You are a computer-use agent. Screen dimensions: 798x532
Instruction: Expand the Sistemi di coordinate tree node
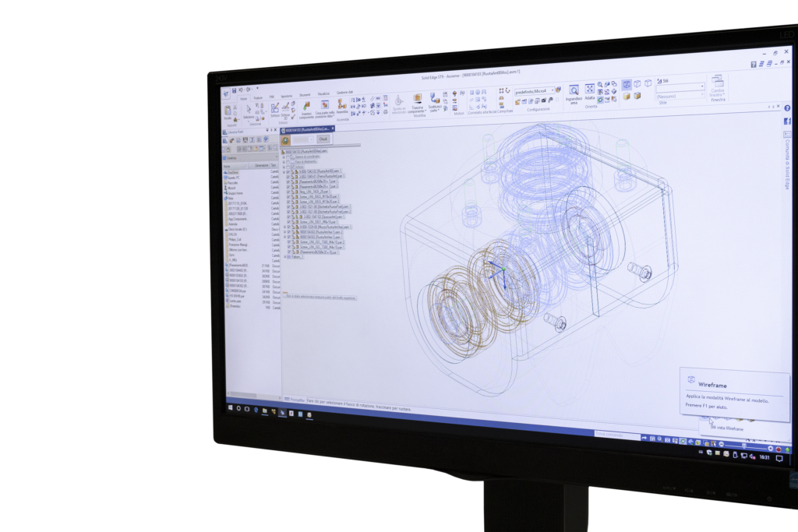[284, 157]
